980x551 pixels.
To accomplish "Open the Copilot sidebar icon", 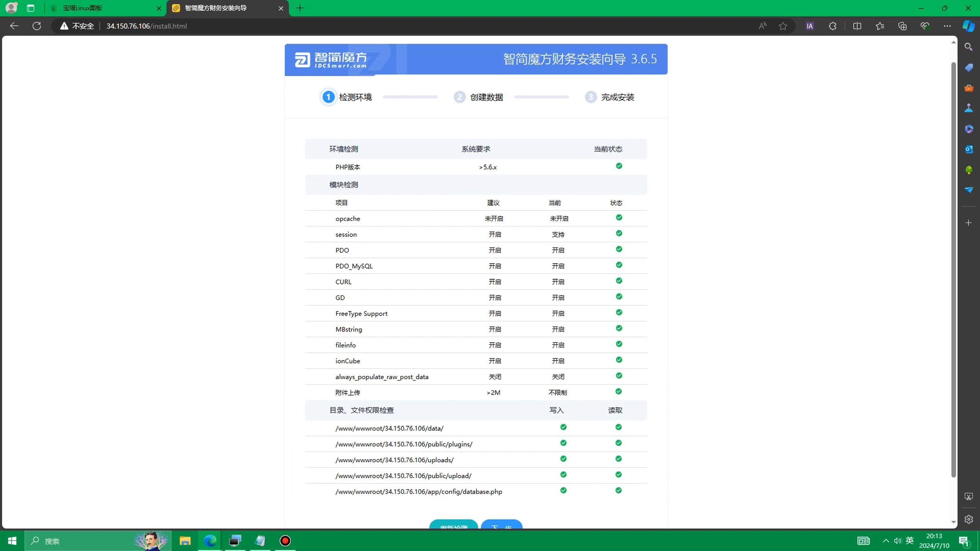I will coord(969,26).
